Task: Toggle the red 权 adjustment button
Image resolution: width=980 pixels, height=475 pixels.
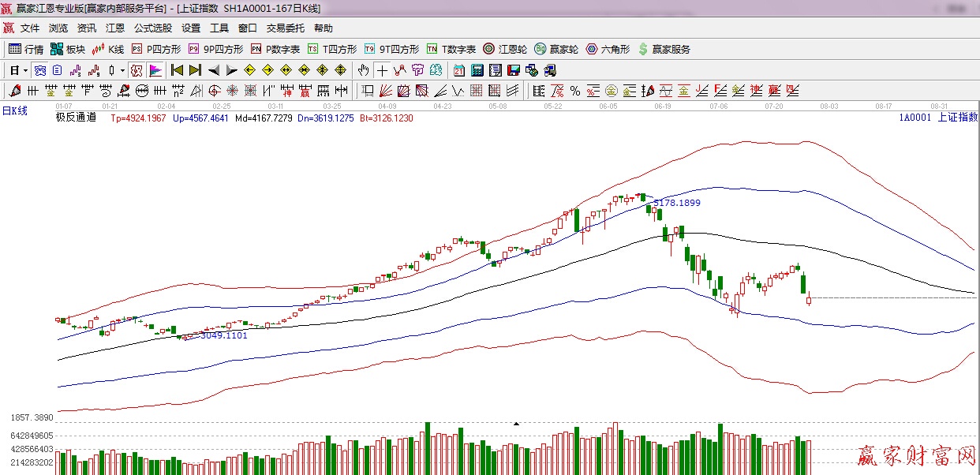Action: [137, 70]
